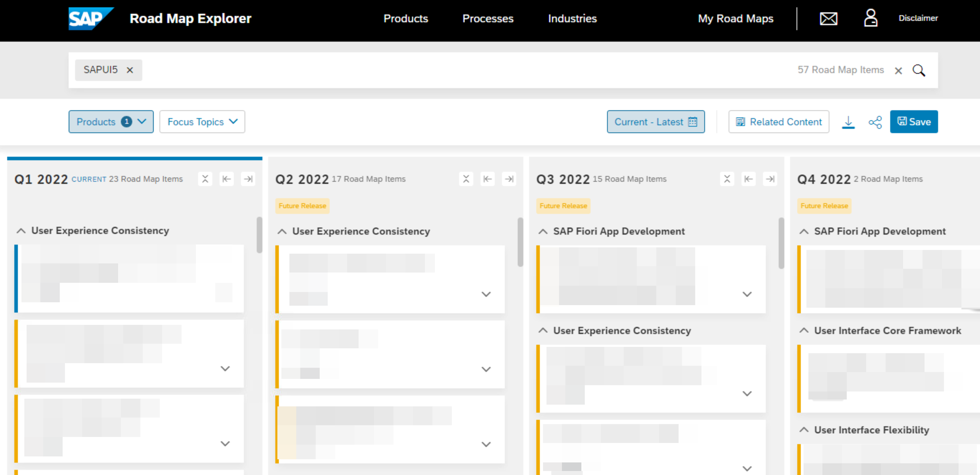The width and height of the screenshot is (980, 475).
Task: Collapse the Q1 2022 column icon
Action: (205, 179)
